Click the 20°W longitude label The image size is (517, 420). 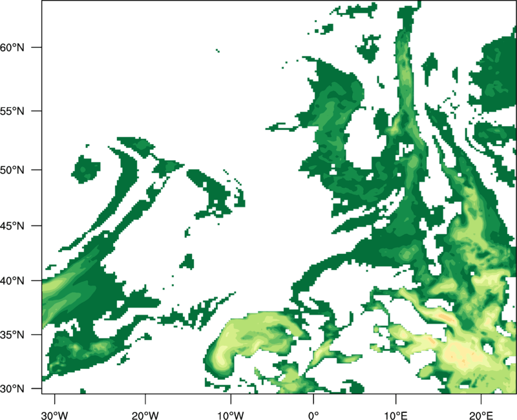(x=145, y=415)
